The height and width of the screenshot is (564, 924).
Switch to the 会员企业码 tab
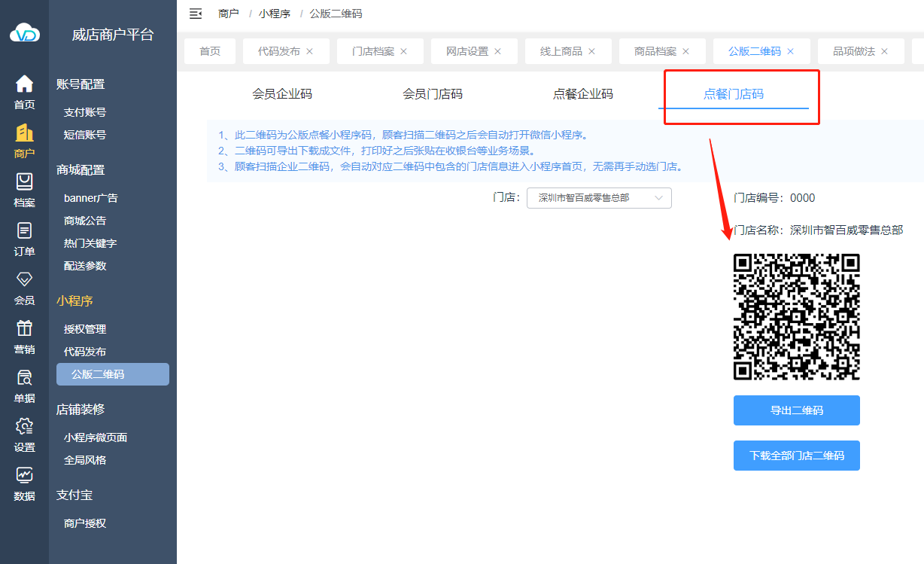point(282,94)
